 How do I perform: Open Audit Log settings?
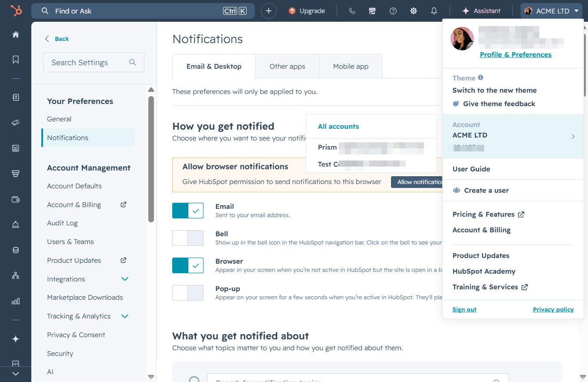(x=62, y=223)
